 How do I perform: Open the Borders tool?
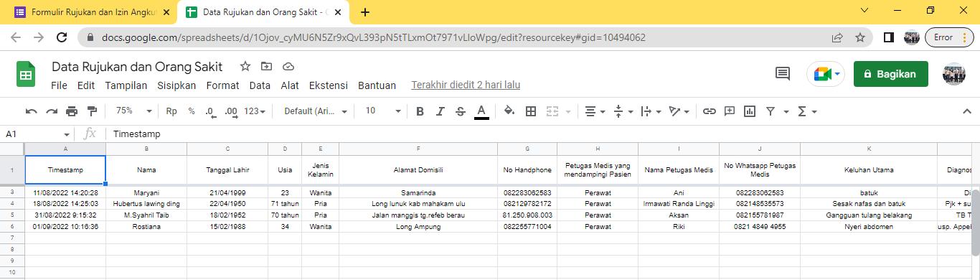531,111
